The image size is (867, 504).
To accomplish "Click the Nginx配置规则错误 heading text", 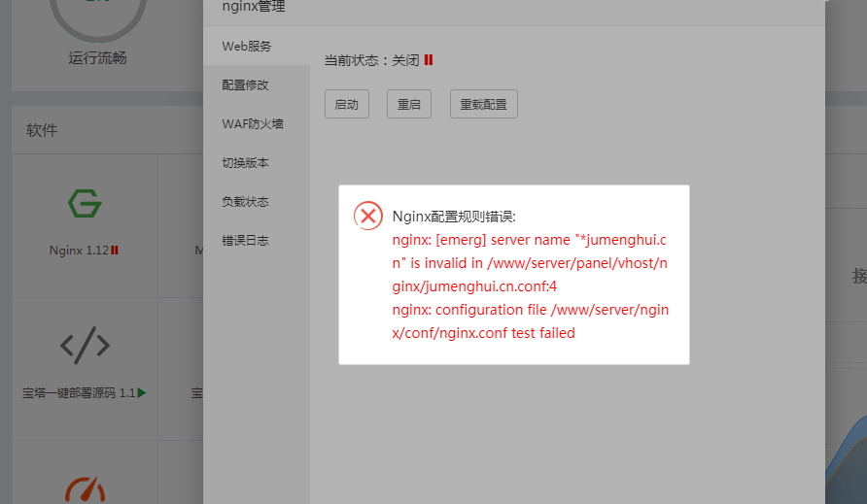I will (454, 217).
